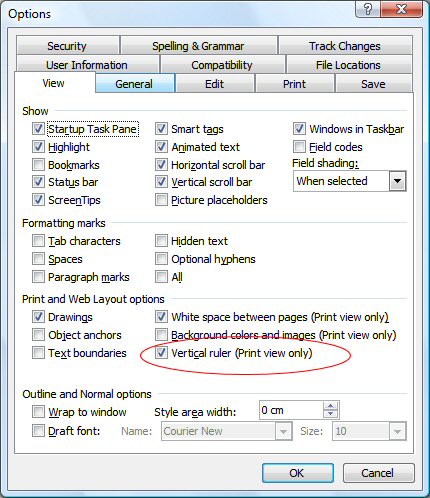430x498 pixels.
Task: Uncheck Startup Task Pane
Action: 38,129
